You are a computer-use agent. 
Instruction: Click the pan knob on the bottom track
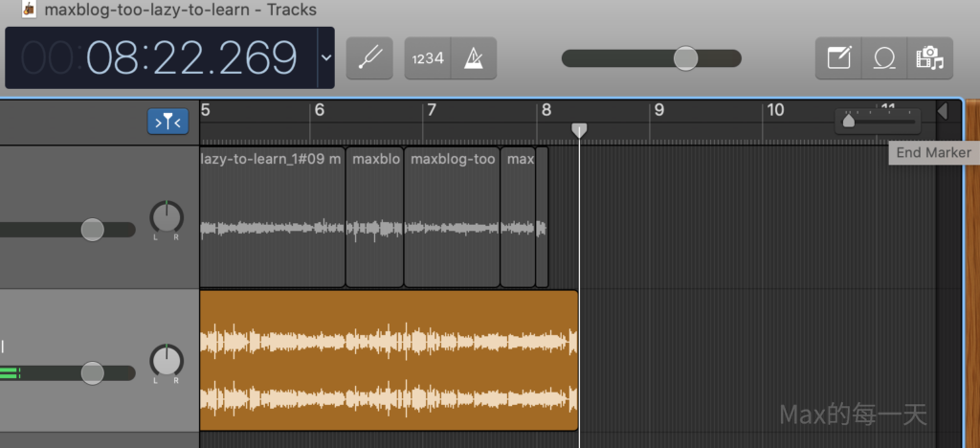[166, 361]
